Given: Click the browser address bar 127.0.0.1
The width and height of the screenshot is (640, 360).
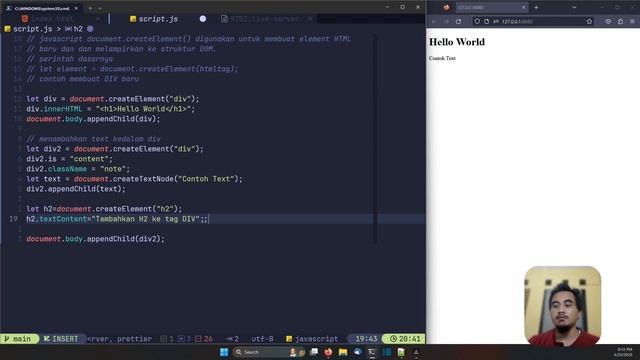Looking at the screenshot, I should (533, 21).
